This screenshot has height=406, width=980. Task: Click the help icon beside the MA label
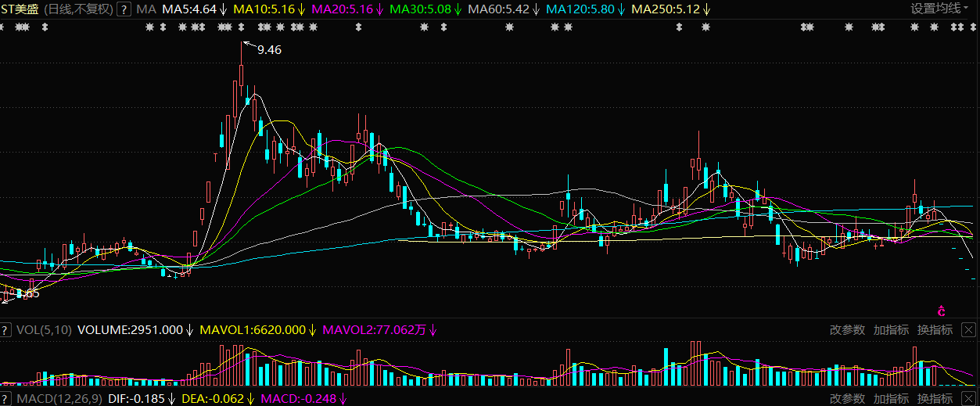124,9
